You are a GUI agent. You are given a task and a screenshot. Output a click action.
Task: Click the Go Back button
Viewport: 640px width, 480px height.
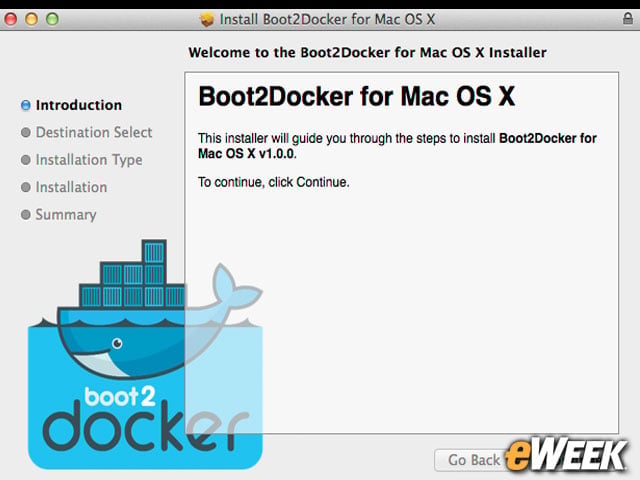click(473, 460)
